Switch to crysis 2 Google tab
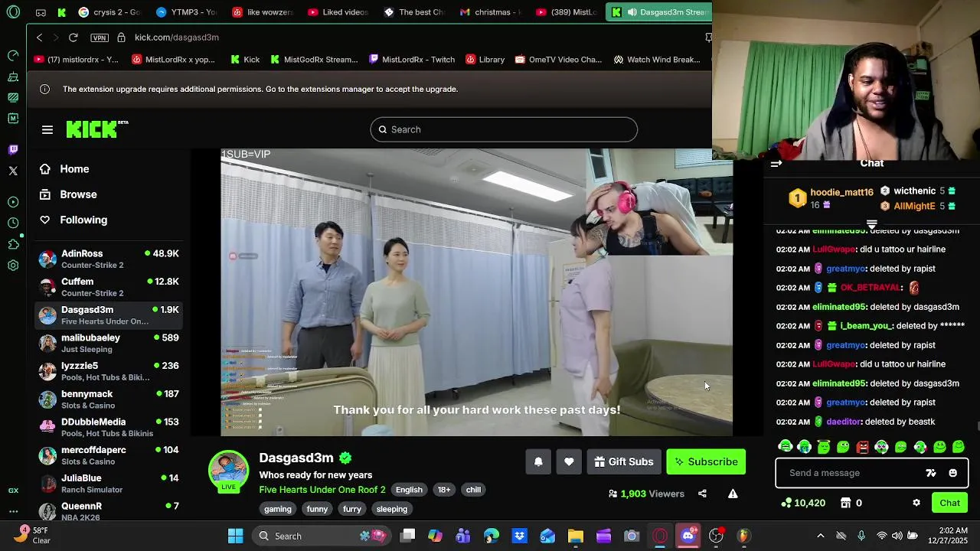Image resolution: width=980 pixels, height=551 pixels. 109,12
